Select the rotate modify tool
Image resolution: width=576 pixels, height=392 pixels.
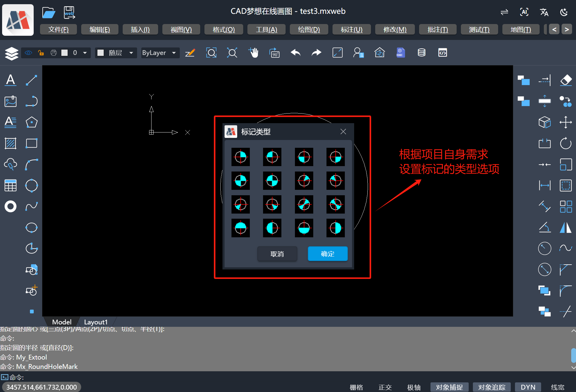click(x=565, y=143)
